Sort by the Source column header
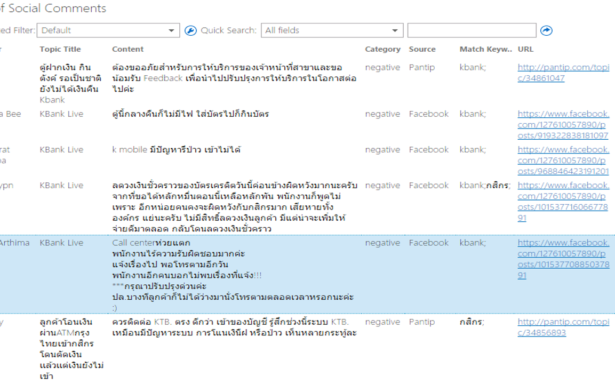The width and height of the screenshot is (615, 384). pyautogui.click(x=422, y=49)
